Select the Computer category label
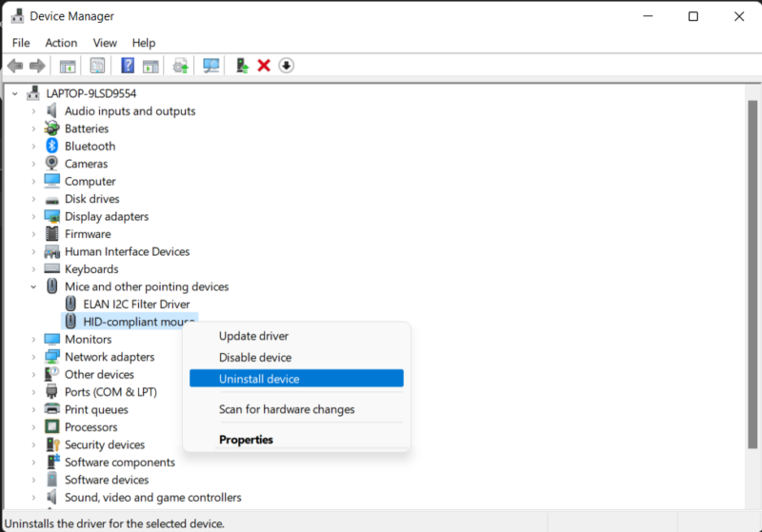The image size is (762, 532). (x=90, y=181)
